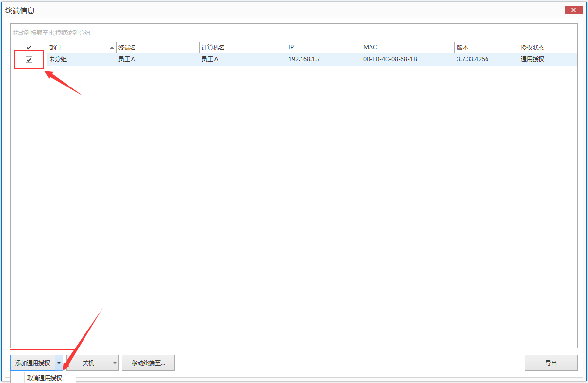
Task: Select the IP address 192.168.1.7
Action: [304, 59]
